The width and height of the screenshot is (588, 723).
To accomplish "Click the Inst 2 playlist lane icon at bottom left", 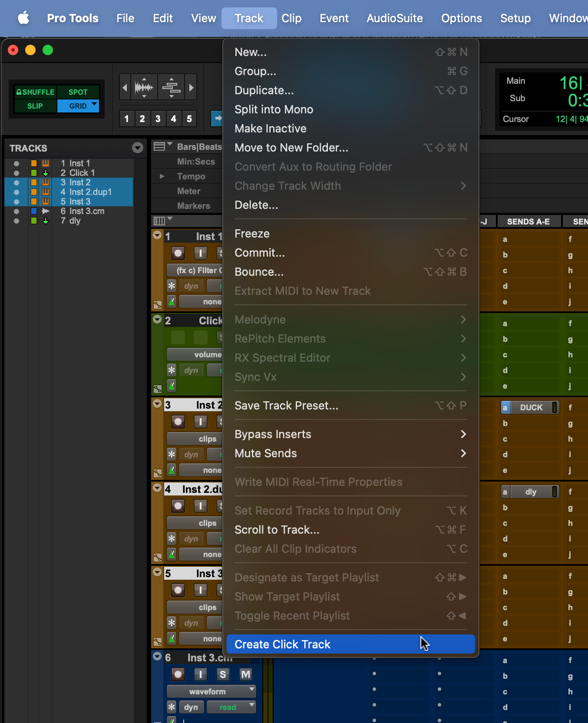I will click(158, 473).
